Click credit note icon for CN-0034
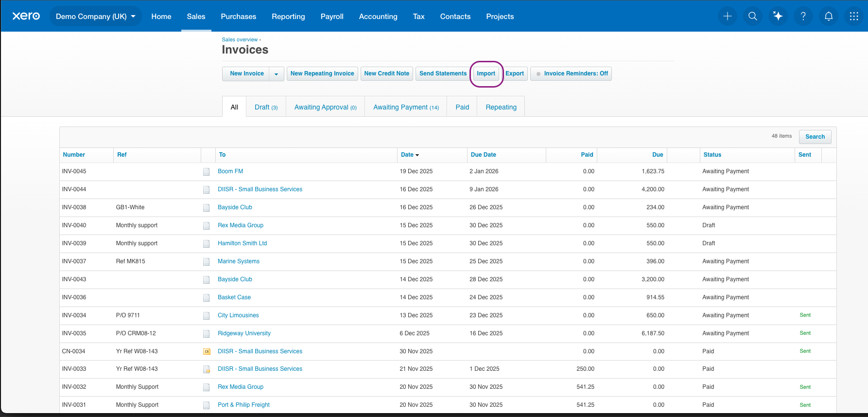This screenshot has height=417, width=868. 207,351
